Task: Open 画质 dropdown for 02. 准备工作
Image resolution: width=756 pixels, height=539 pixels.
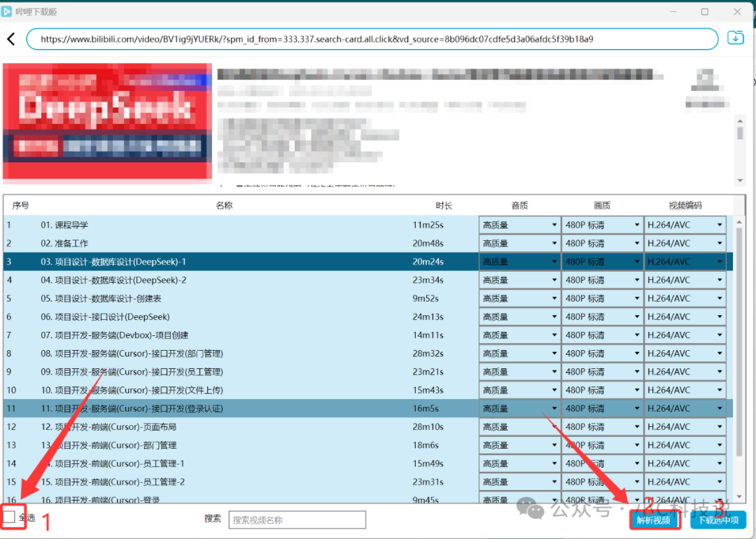Action: (602, 243)
